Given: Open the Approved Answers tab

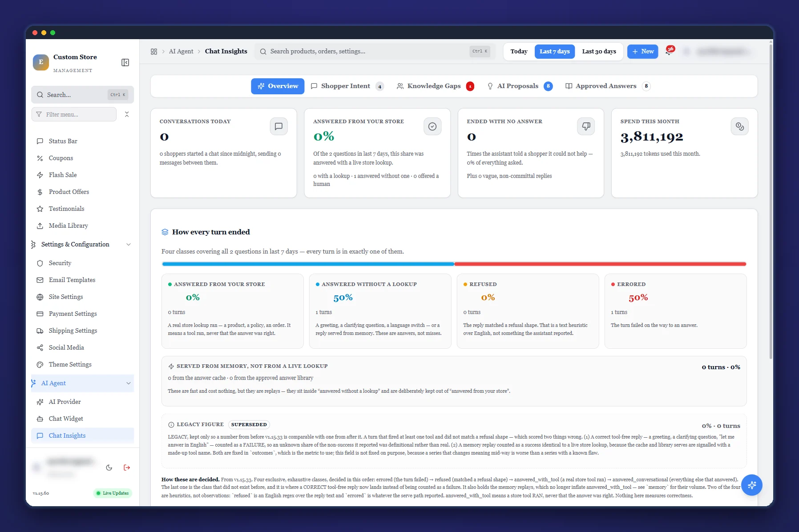Looking at the screenshot, I should (608, 86).
